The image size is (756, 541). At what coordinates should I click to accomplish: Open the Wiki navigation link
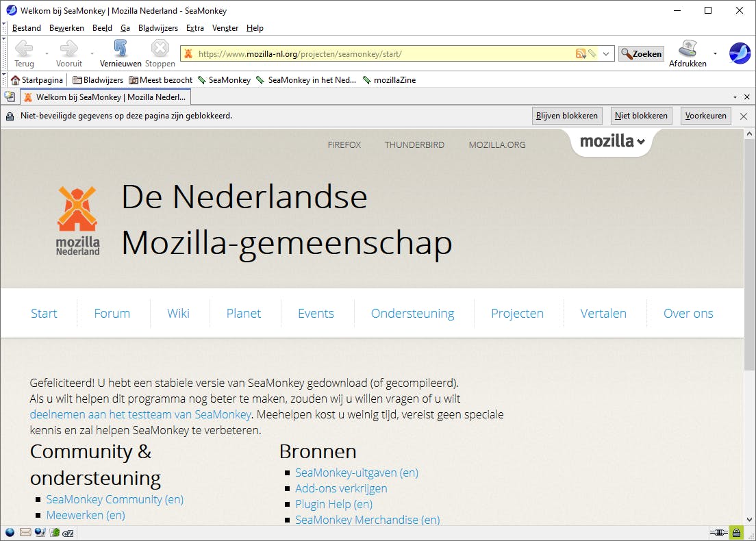(179, 314)
